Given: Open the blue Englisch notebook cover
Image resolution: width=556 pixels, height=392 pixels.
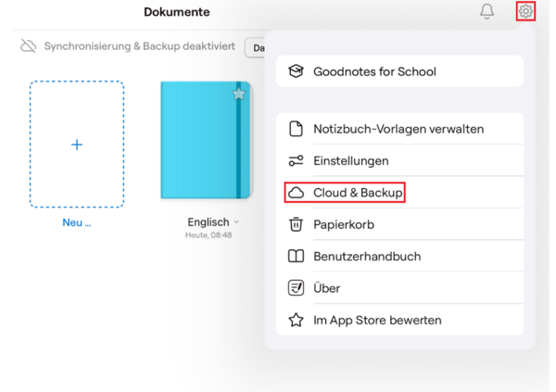Looking at the screenshot, I should [207, 140].
